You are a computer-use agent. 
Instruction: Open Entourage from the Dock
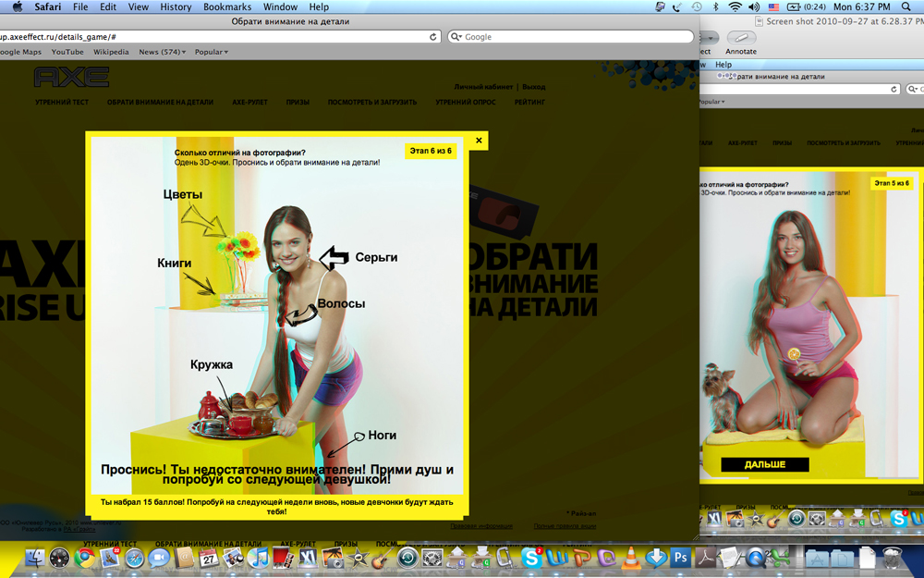click(x=607, y=558)
